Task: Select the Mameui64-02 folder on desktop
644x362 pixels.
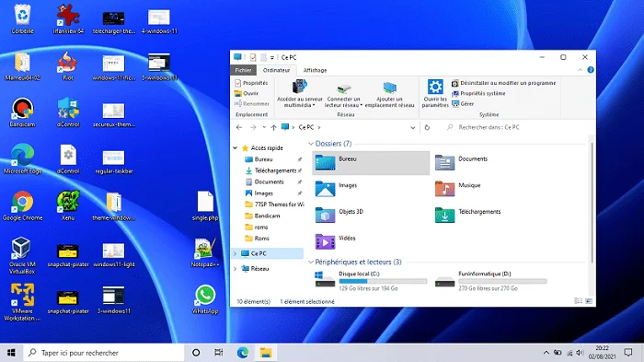Action: (23, 65)
